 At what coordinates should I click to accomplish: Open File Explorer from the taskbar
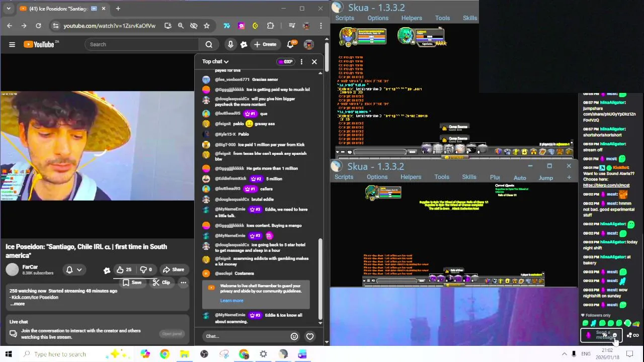(184, 354)
